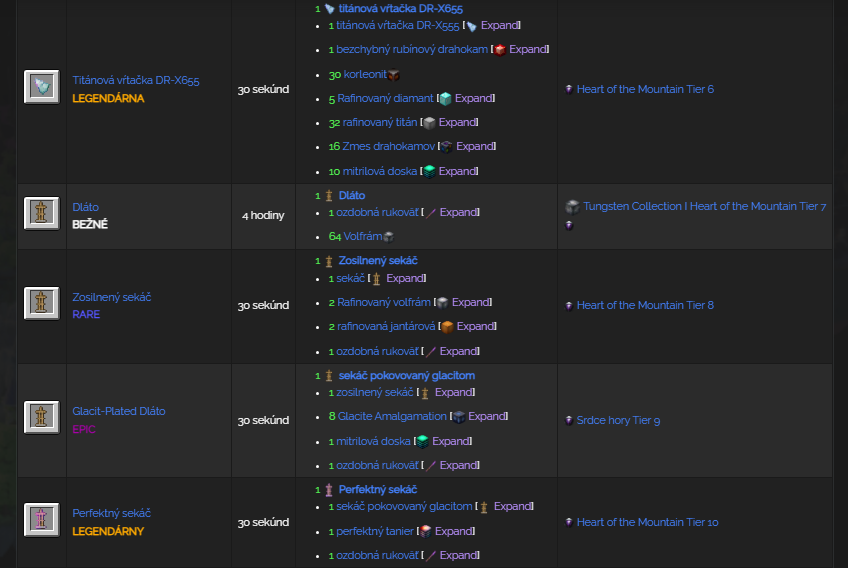Expand the Rafinovaný diamant recipe
The width and height of the screenshot is (848, 568).
pos(474,98)
